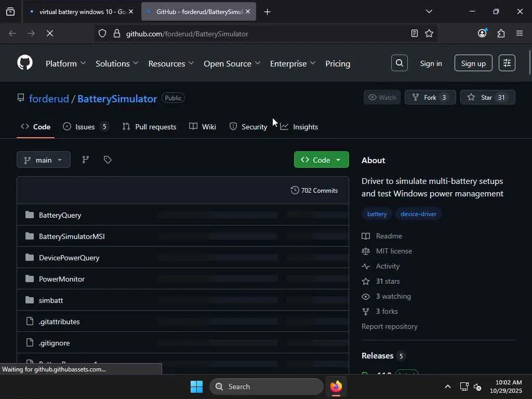Click the branches icon next to main
The image size is (532, 399).
86,159
